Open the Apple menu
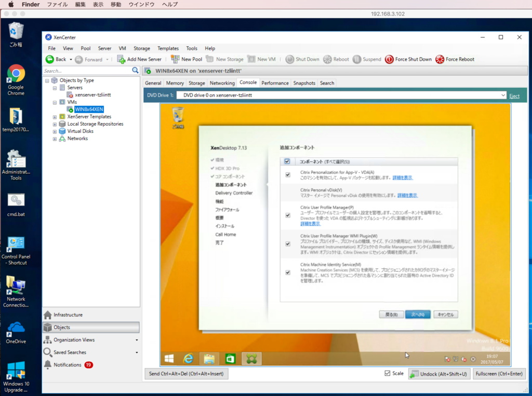The width and height of the screenshot is (532, 396). pyautogui.click(x=10, y=4)
